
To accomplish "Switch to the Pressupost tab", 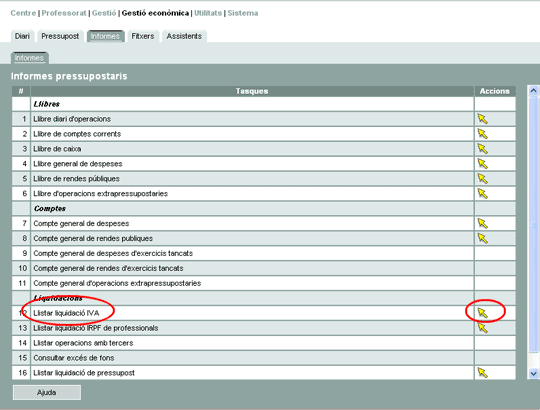I will click(60, 36).
